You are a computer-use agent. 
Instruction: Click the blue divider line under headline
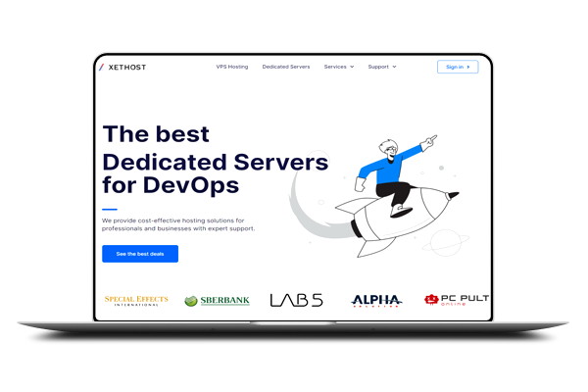coord(109,209)
